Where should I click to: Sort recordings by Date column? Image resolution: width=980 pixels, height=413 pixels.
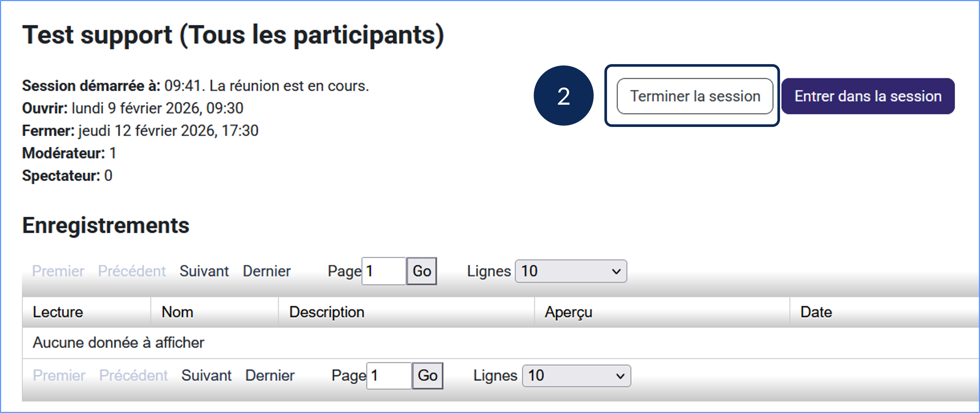coord(816,312)
